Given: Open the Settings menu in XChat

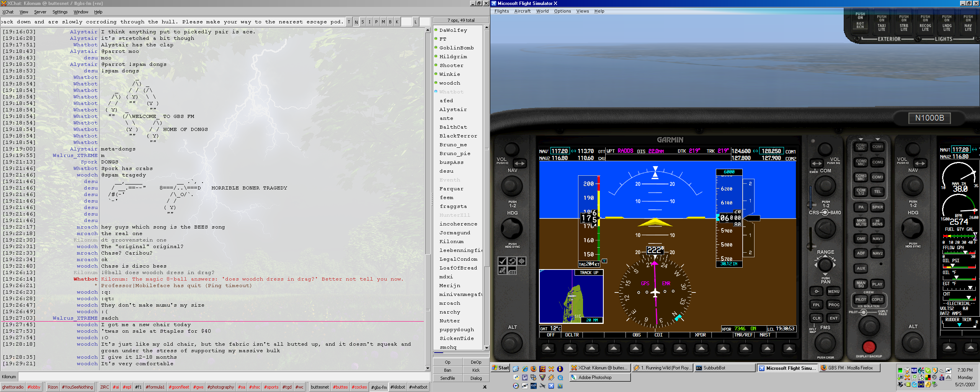Looking at the screenshot, I should pos(60,12).
